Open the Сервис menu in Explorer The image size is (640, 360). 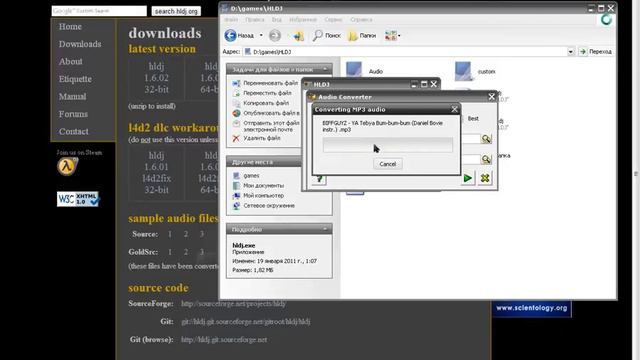(333, 20)
